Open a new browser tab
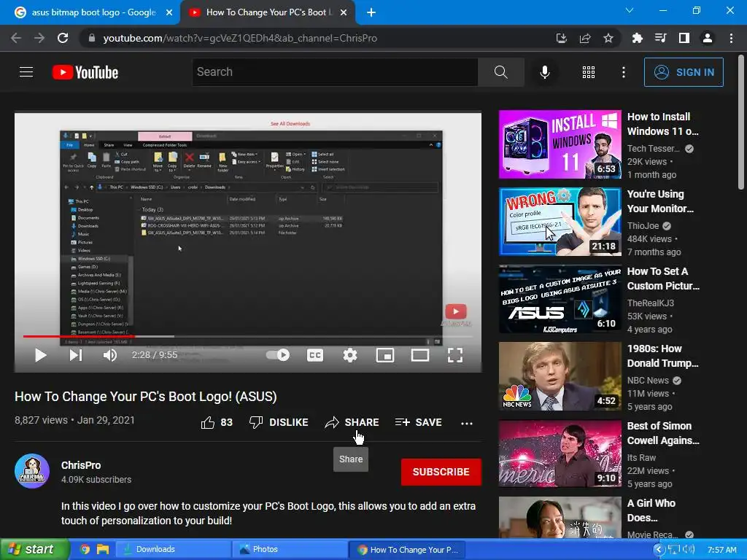 pyautogui.click(x=371, y=12)
